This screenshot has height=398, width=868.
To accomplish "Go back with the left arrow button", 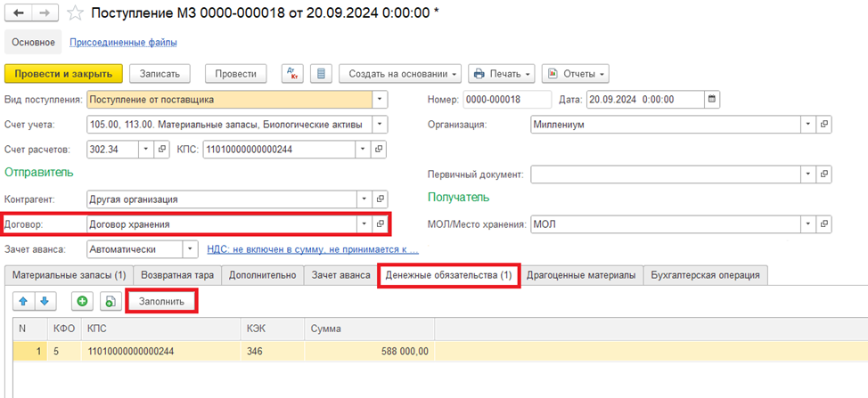I will point(19,13).
